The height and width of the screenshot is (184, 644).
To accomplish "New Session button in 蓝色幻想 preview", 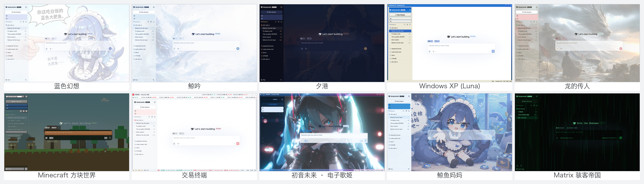I will coord(16,12).
